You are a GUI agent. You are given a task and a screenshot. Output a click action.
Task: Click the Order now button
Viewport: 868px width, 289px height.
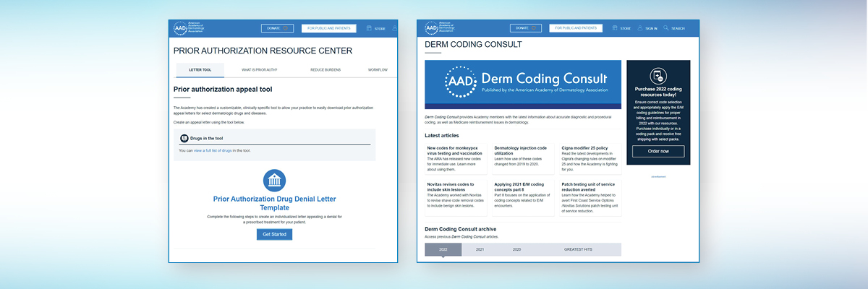point(658,151)
